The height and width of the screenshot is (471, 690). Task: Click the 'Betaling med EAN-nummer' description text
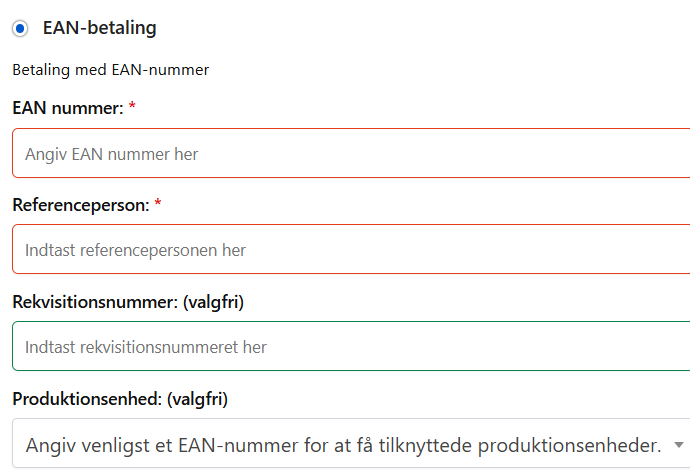click(110, 70)
